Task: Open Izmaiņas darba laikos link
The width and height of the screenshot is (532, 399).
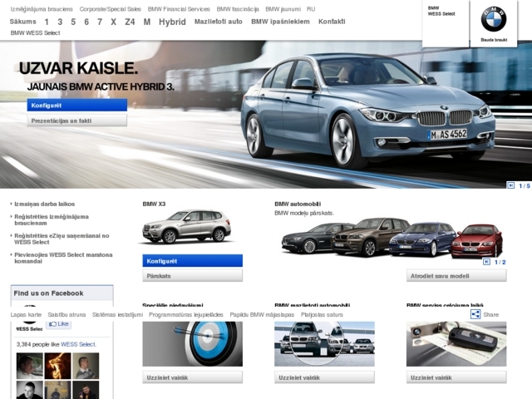Action: (44, 204)
